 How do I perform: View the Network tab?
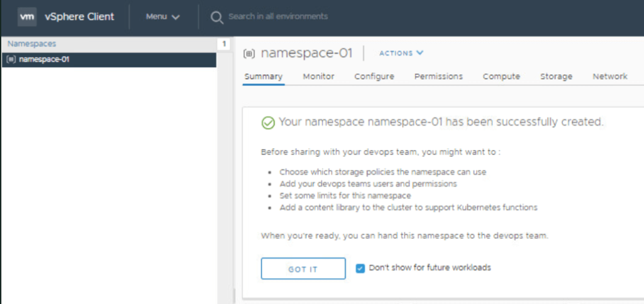(x=609, y=77)
